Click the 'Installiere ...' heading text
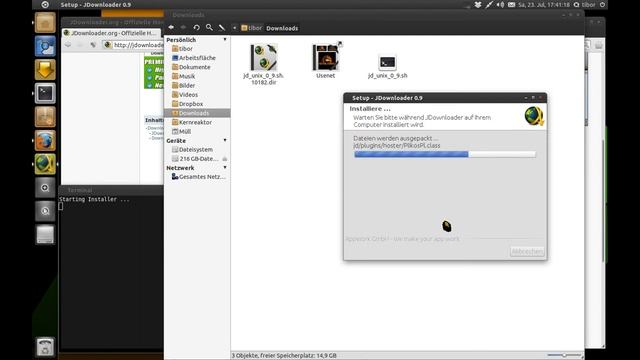This screenshot has height=360, width=640. pyautogui.click(x=370, y=109)
